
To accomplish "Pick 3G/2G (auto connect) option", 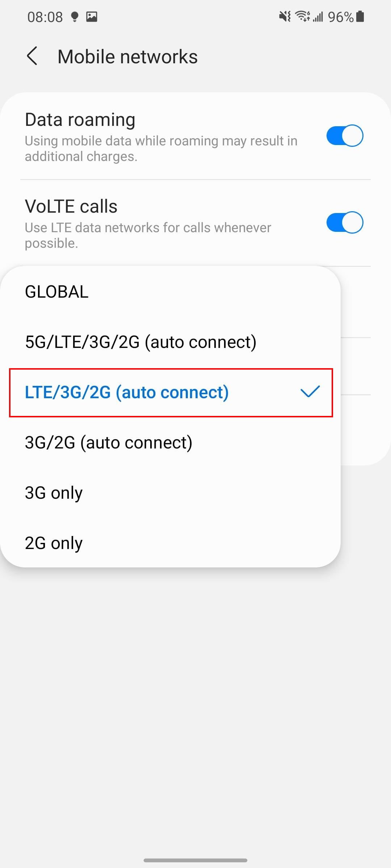I will pyautogui.click(x=109, y=443).
